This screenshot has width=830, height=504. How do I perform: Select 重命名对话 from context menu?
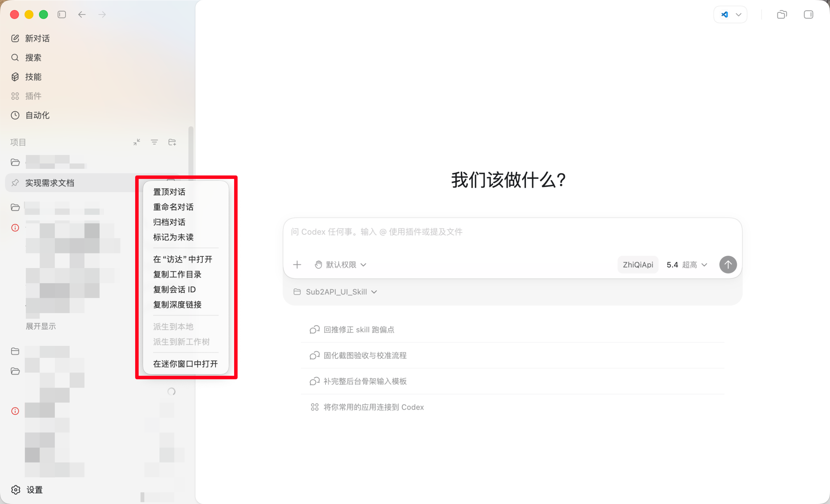(173, 207)
